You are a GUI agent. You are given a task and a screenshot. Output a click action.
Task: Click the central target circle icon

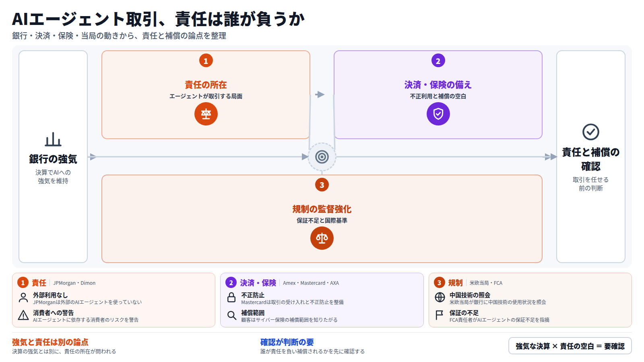322,157
